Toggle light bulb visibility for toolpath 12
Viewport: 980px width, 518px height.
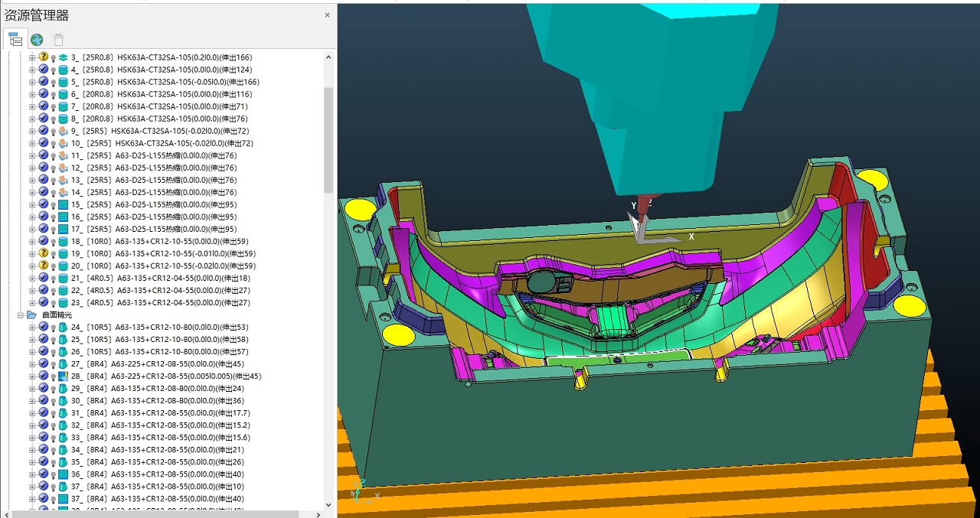pyautogui.click(x=54, y=168)
